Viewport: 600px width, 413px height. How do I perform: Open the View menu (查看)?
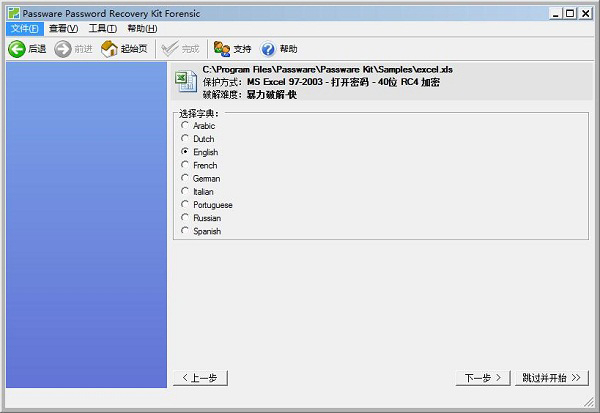(63, 29)
